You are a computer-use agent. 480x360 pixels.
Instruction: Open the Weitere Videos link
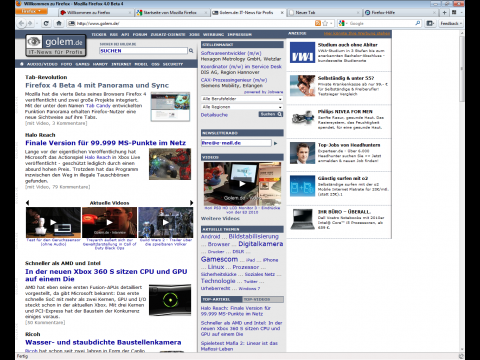(x=220, y=219)
